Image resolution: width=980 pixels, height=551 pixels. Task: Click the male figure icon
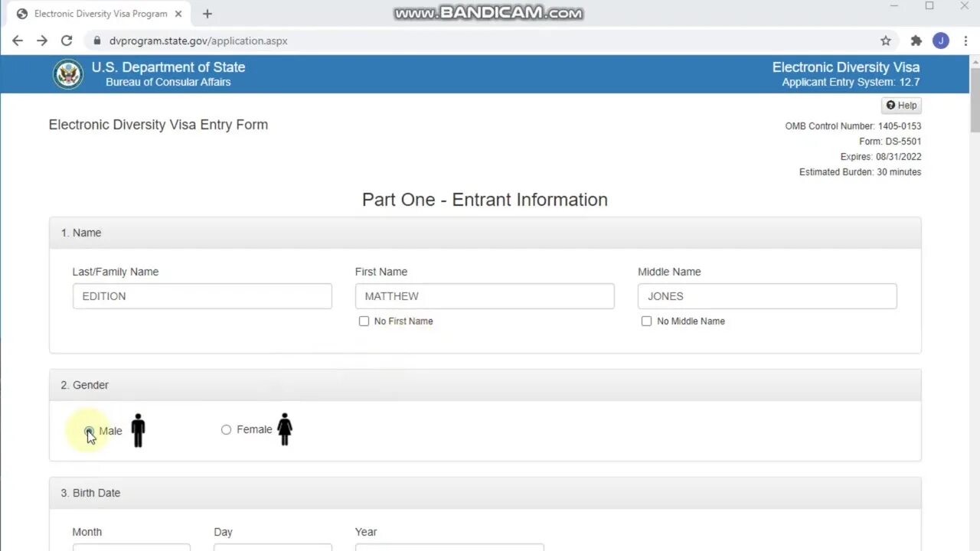coord(138,430)
